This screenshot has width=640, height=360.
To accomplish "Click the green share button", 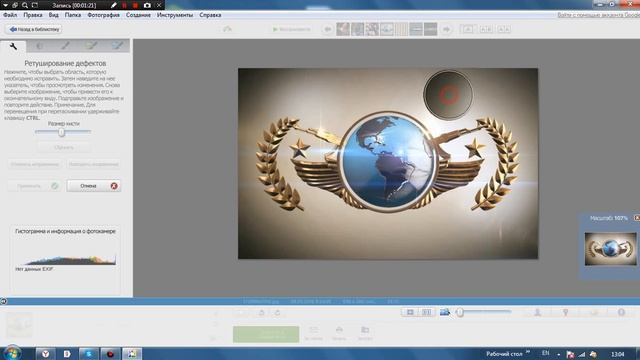I will tap(266, 334).
